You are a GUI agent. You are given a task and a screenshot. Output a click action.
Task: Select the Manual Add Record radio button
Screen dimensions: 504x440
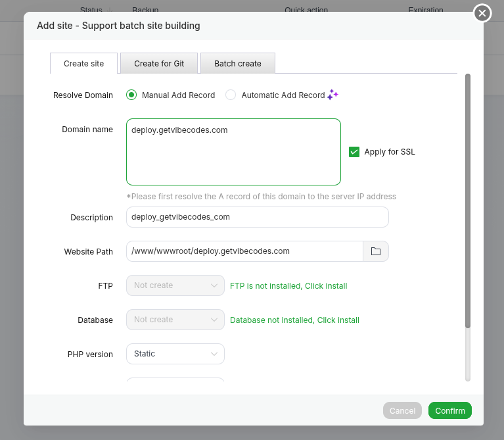(x=131, y=95)
